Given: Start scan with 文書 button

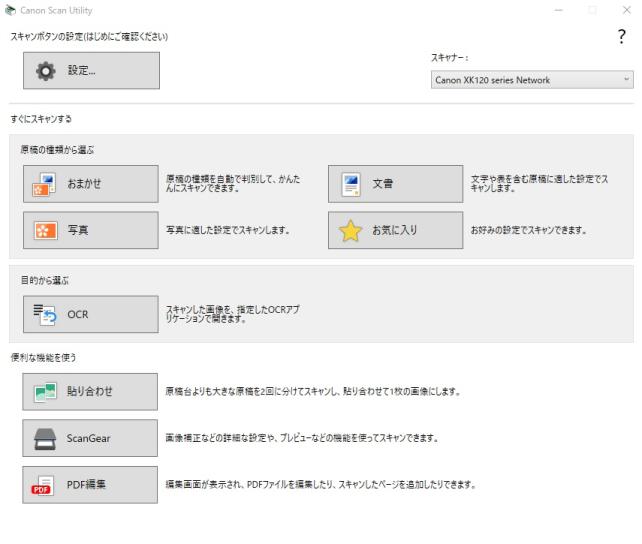Looking at the screenshot, I should pyautogui.click(x=396, y=184).
